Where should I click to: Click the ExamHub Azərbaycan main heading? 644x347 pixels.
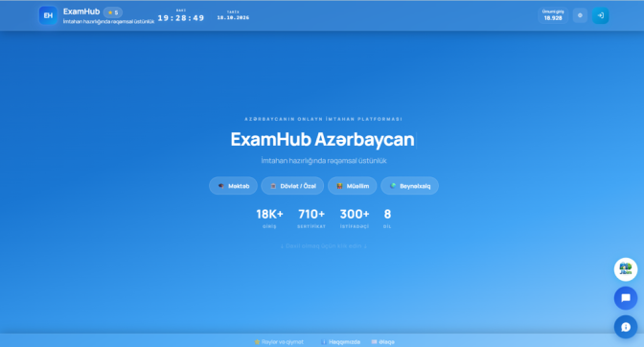click(322, 140)
